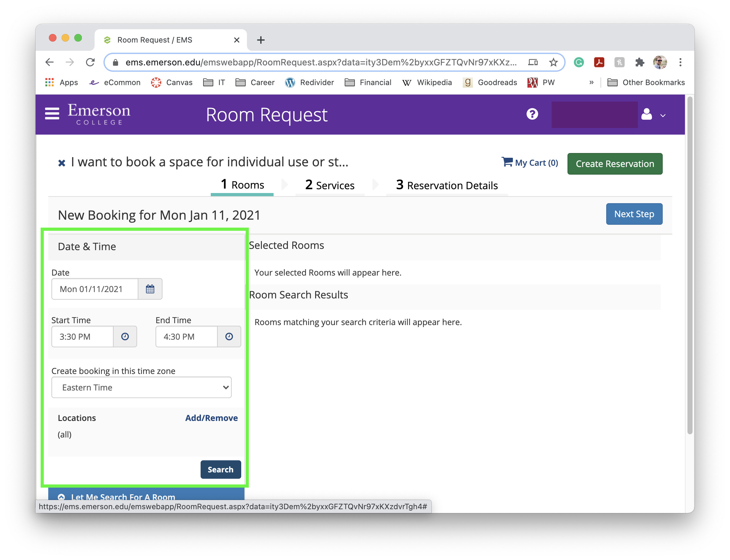Click the Next Step button

634,214
